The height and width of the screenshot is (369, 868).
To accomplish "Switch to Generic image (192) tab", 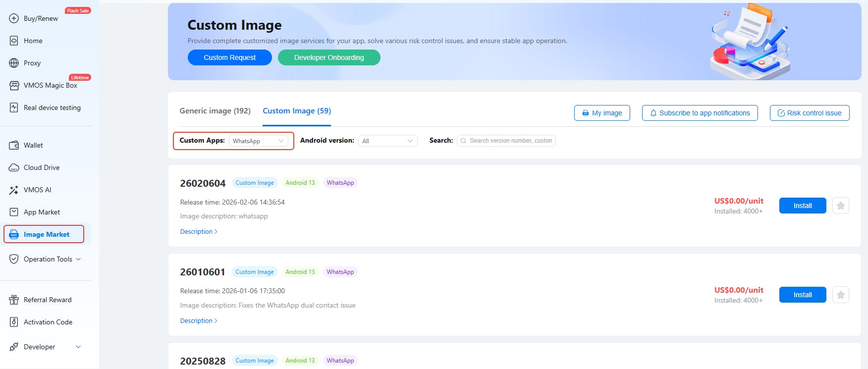I will click(215, 111).
